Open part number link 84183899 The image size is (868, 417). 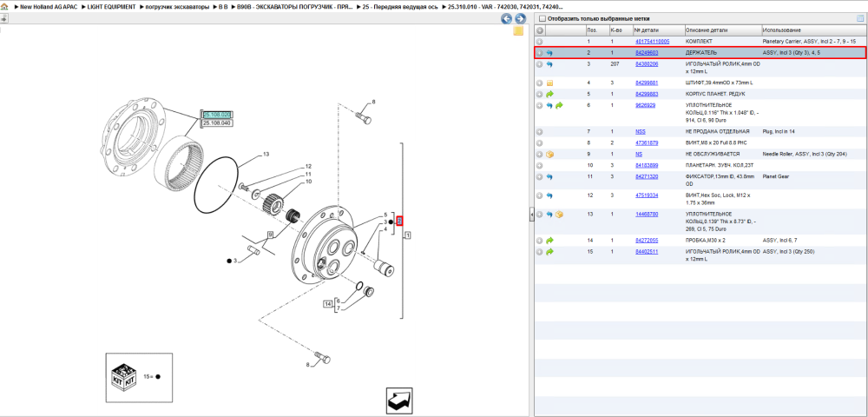tap(646, 165)
